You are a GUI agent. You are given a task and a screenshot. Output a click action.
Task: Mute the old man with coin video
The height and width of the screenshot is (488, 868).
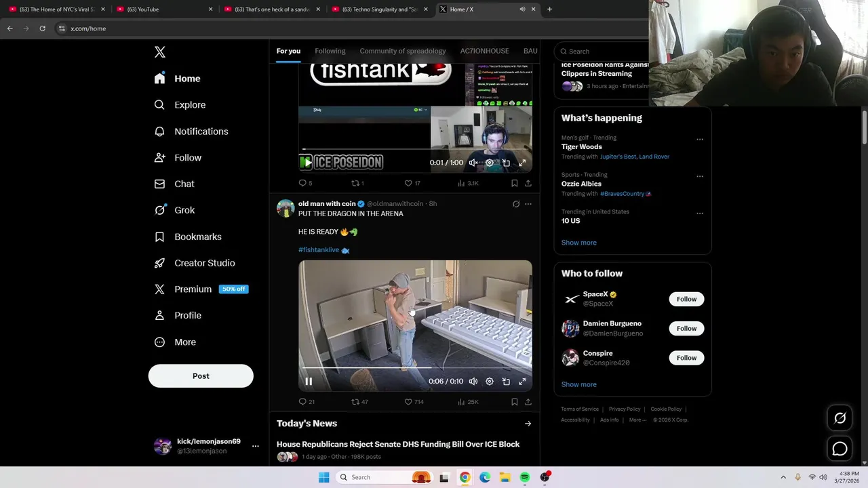coord(473,382)
